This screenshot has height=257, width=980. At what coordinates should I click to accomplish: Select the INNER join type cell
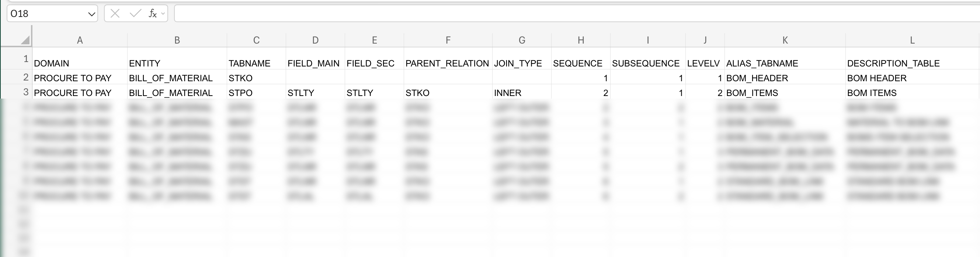pos(521,93)
